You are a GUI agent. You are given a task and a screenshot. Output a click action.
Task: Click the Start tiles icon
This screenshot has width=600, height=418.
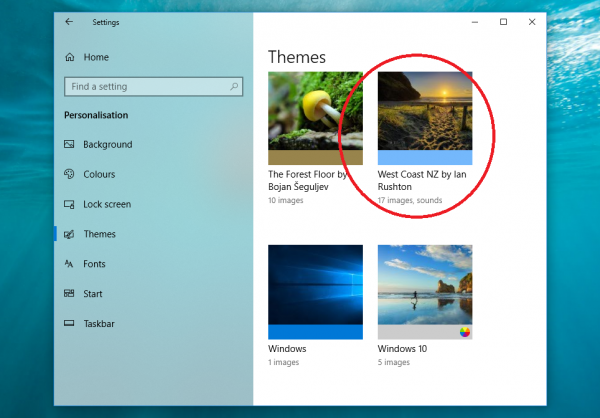pos(69,294)
